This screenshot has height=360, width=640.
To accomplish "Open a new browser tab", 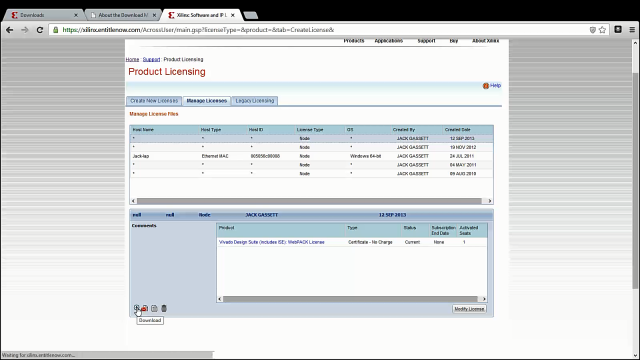I will 251,16.
